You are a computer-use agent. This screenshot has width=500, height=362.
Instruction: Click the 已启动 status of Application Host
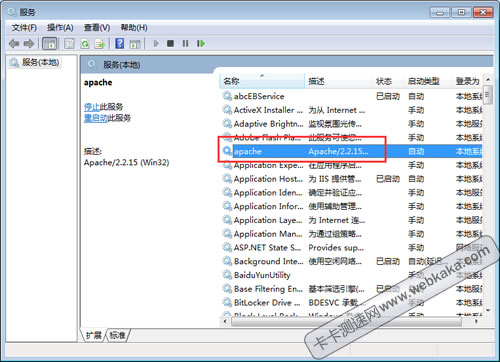tap(388, 179)
